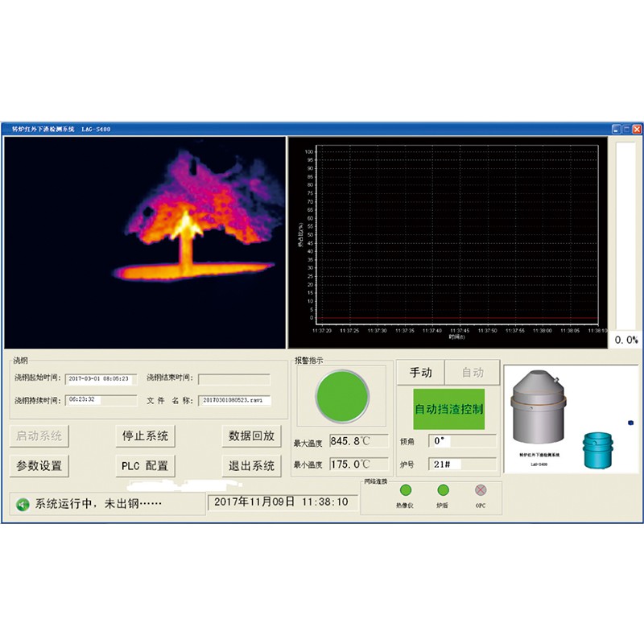
Task: Open PLC 配置 configuration
Action: click(x=146, y=466)
